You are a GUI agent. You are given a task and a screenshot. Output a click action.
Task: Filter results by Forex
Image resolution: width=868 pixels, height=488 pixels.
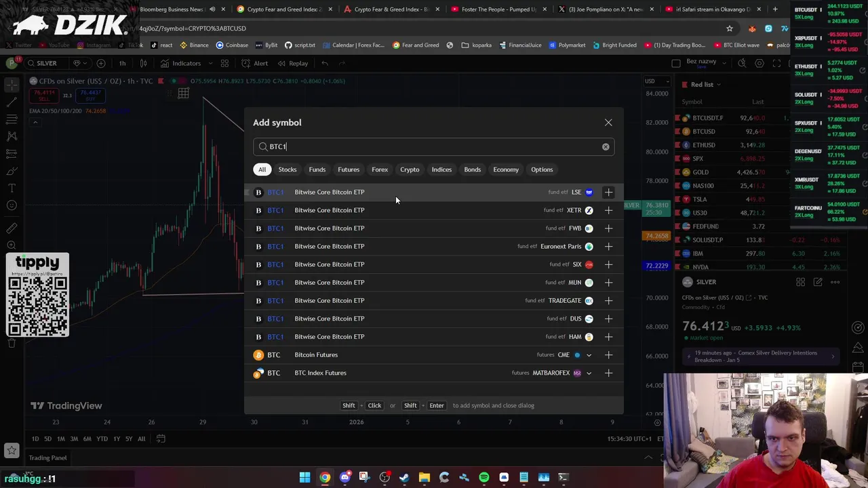coord(380,169)
